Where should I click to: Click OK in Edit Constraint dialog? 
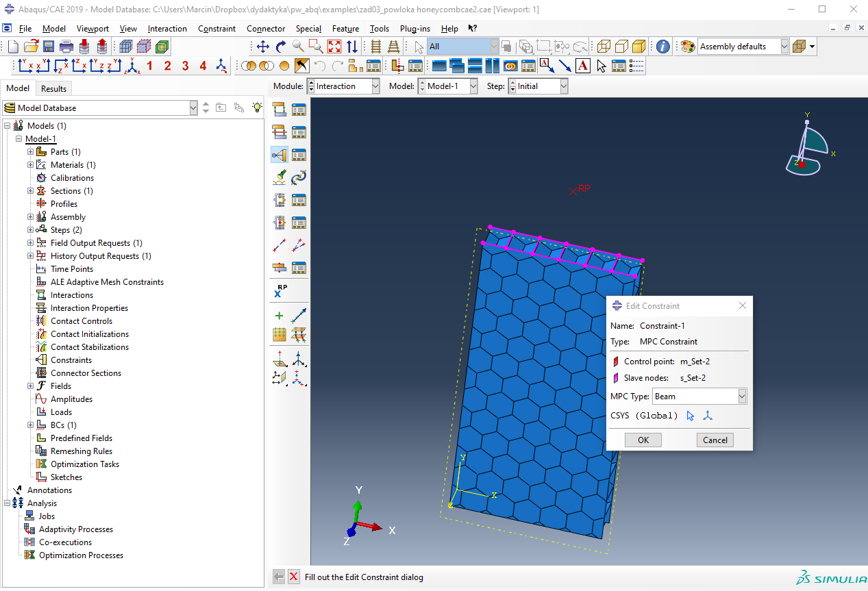[643, 440]
